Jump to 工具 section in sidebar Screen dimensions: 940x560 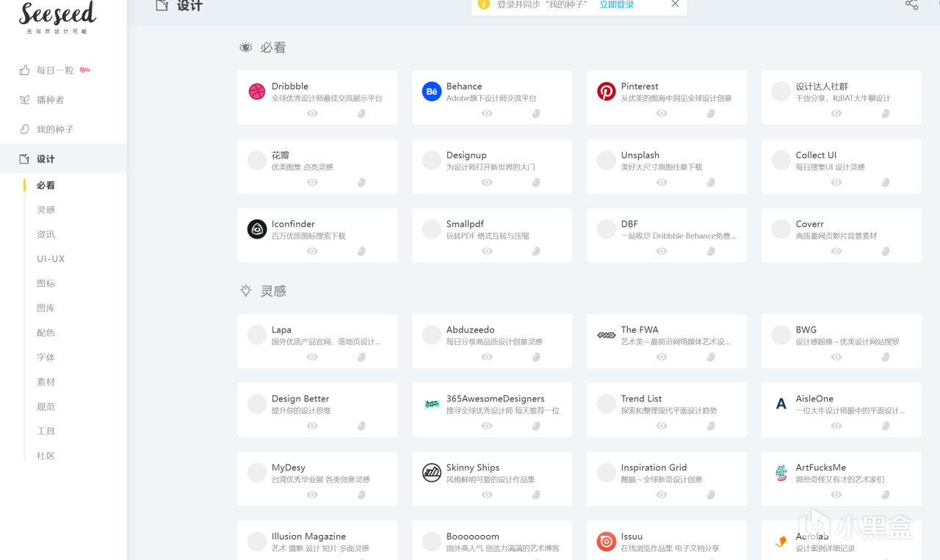[46, 432]
